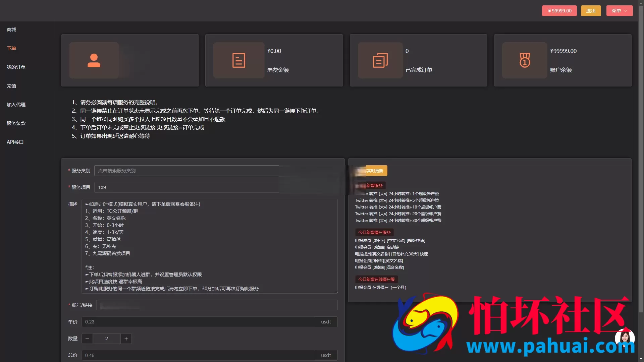644x362 pixels.
Task: Click the 退出 logout button
Action: 591,10
